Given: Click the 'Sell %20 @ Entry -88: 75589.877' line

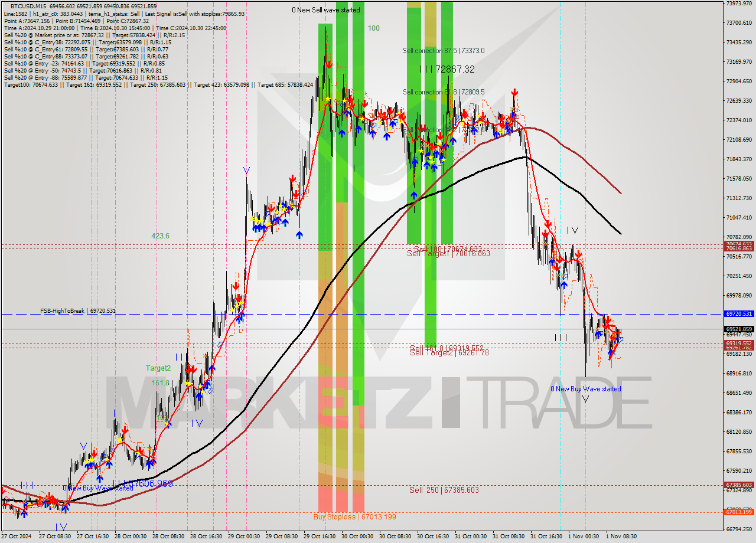Looking at the screenshot, I should (x=86, y=77).
